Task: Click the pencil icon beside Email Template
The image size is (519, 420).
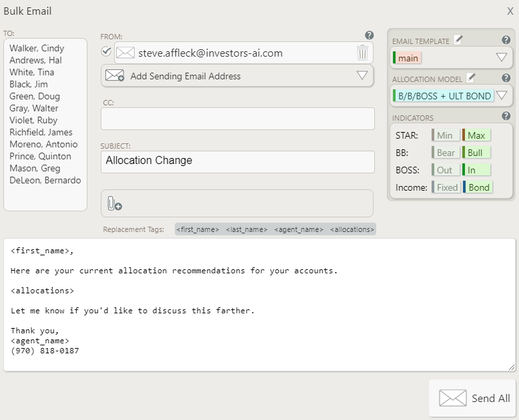Action: pos(458,40)
